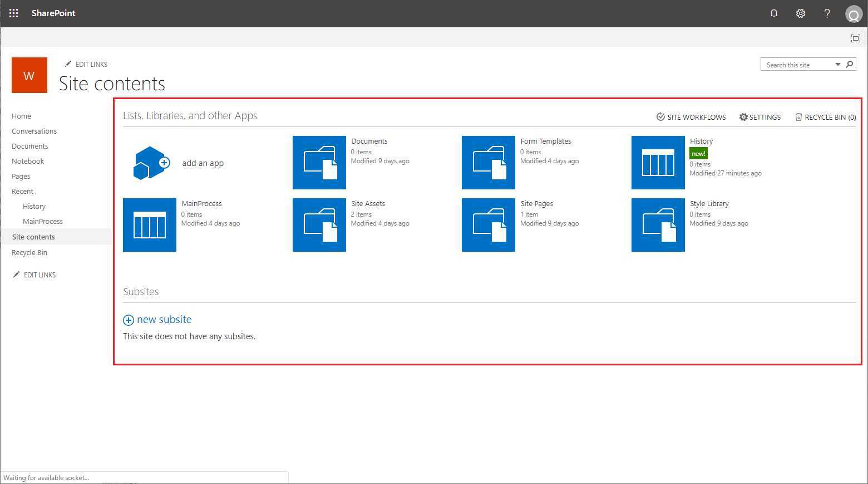Click the green new! badge under History

coord(698,153)
